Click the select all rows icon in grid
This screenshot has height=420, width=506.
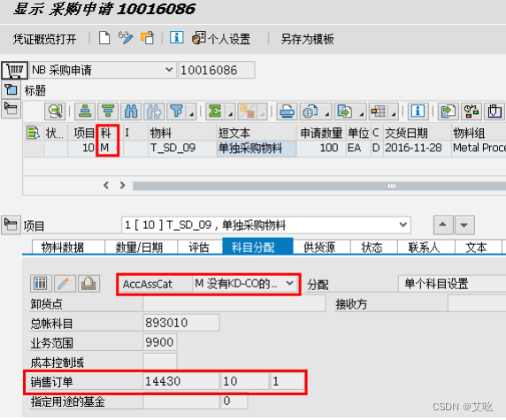33,133
